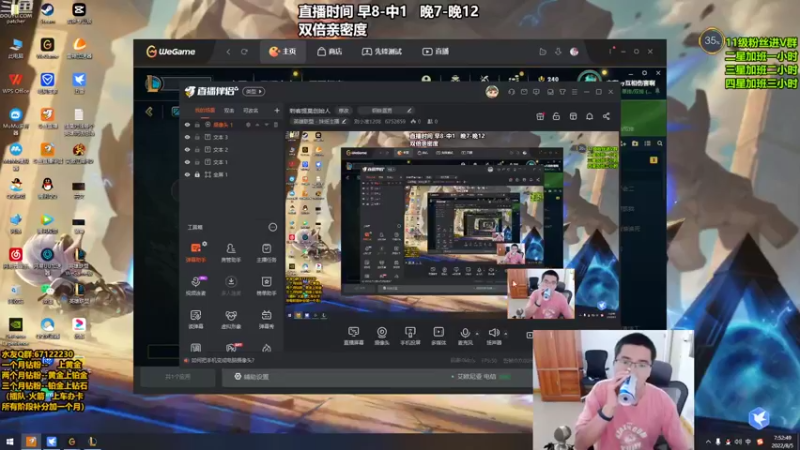This screenshot has height=450, width=800.
Task: Click the layout-grid icon beside the bell
Action: point(573,116)
